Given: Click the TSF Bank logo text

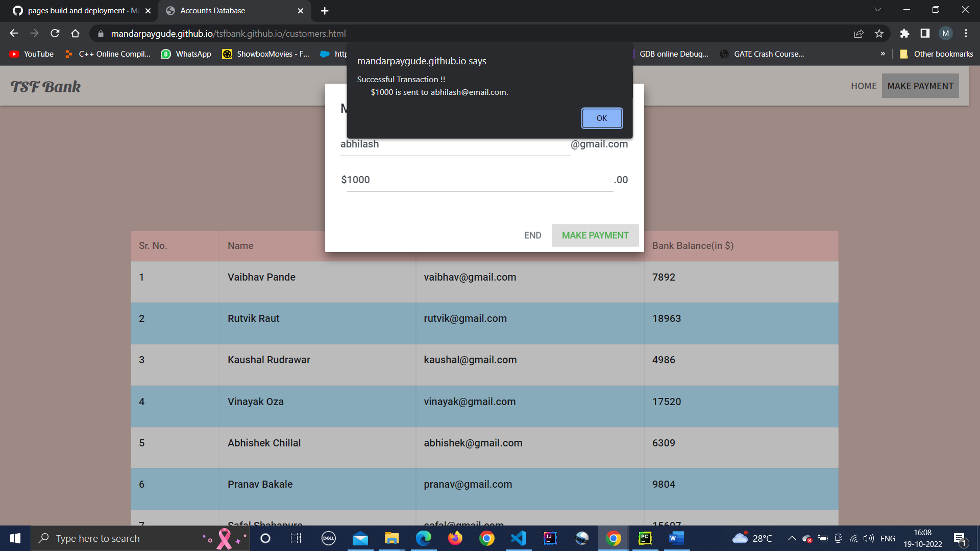Looking at the screenshot, I should pyautogui.click(x=45, y=87).
